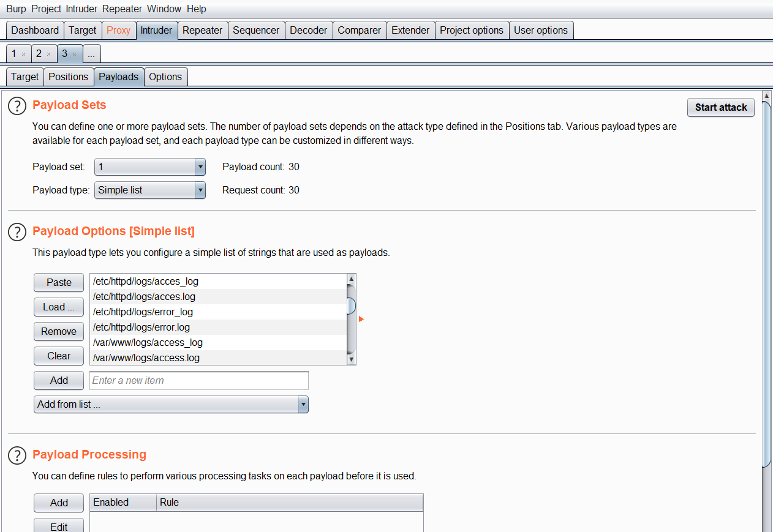The image size is (773, 532).
Task: Click the payload list scrollbar thumb
Action: 351,305
